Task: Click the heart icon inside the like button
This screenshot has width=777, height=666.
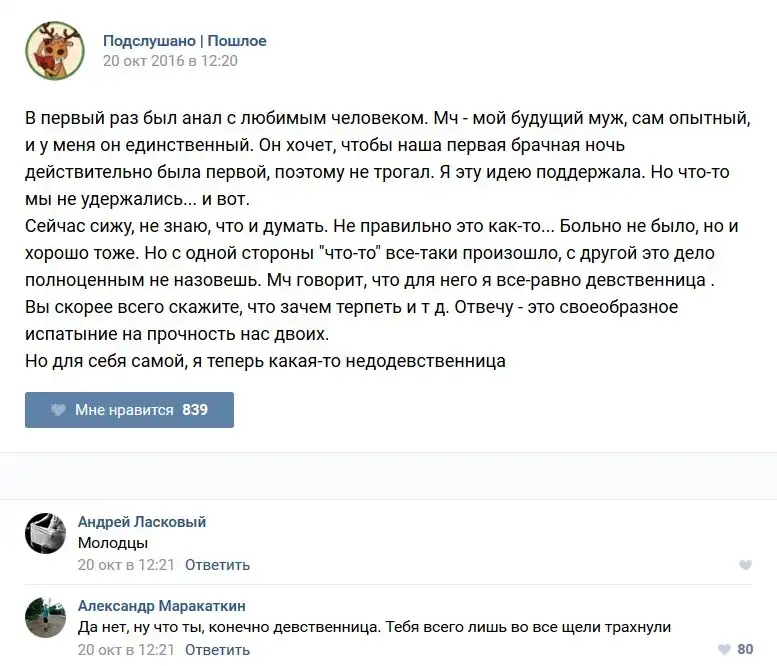Action: pos(58,410)
